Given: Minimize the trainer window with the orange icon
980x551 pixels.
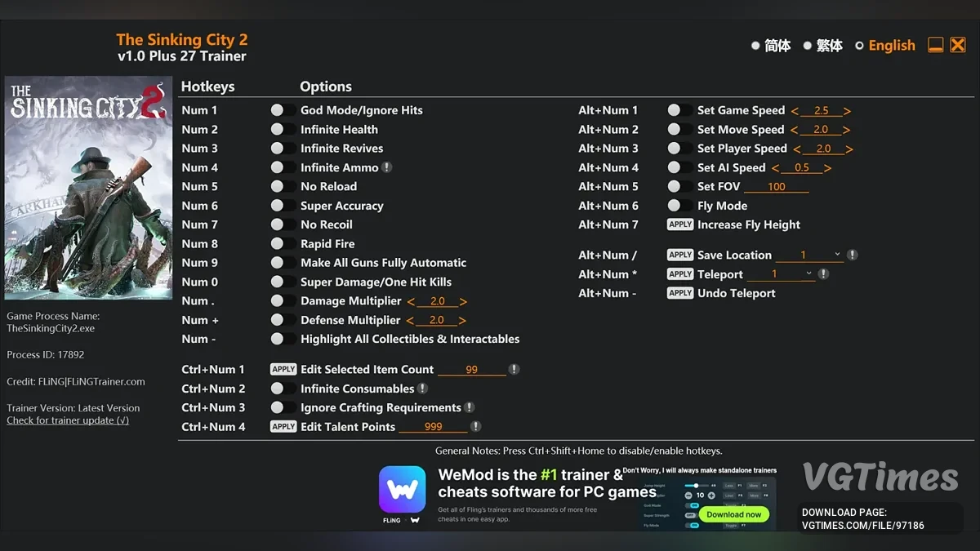Looking at the screenshot, I should (936, 45).
